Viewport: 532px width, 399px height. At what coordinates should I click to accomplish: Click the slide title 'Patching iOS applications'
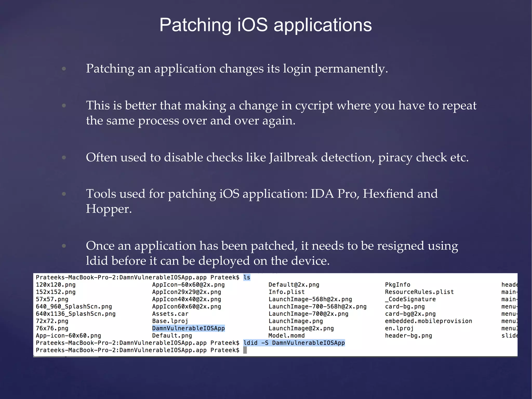pos(265,25)
